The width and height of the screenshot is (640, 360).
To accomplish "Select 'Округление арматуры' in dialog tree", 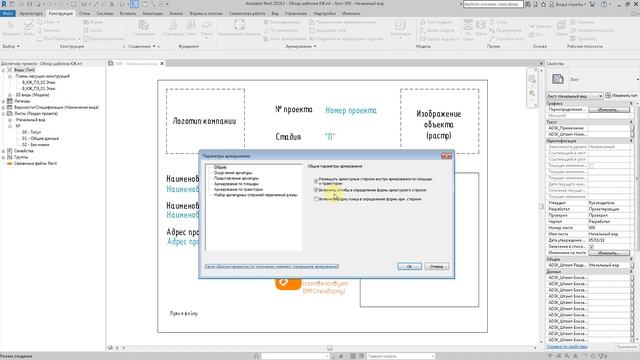I will coord(233,173).
